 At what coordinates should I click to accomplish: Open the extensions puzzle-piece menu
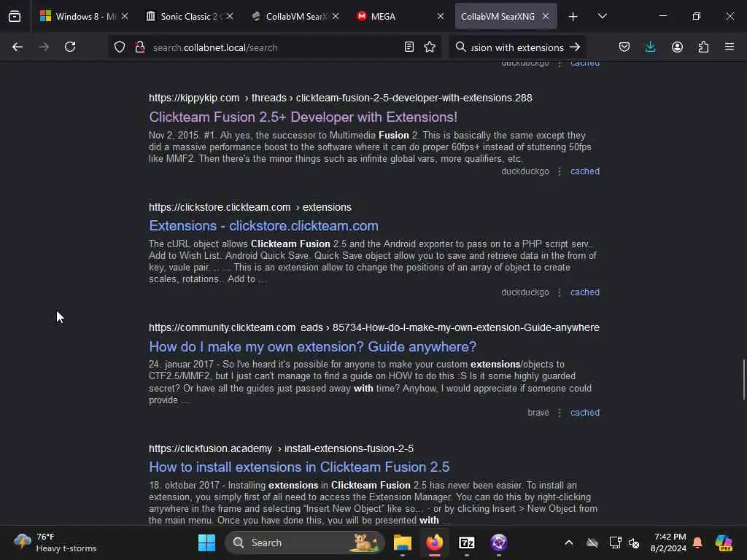tap(703, 47)
